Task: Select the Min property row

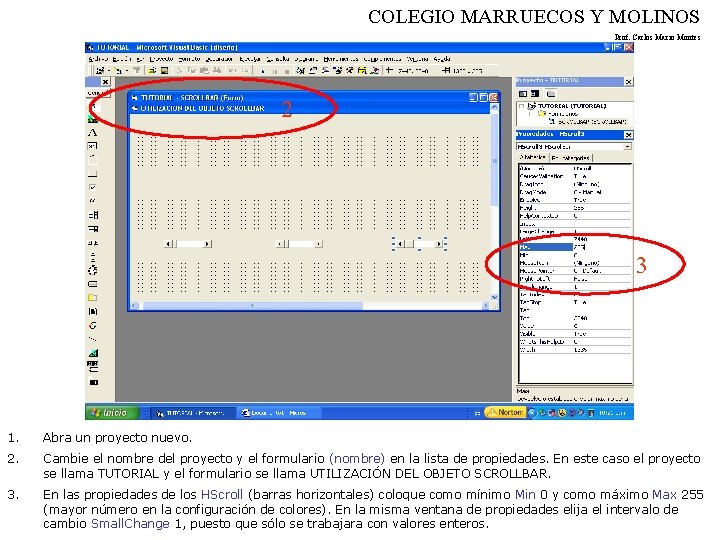Action: point(575,255)
